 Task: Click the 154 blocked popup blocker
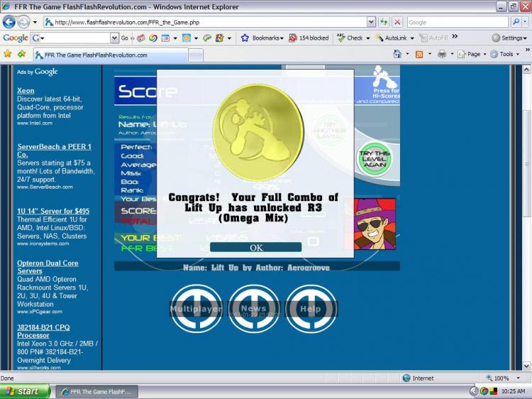(x=309, y=38)
